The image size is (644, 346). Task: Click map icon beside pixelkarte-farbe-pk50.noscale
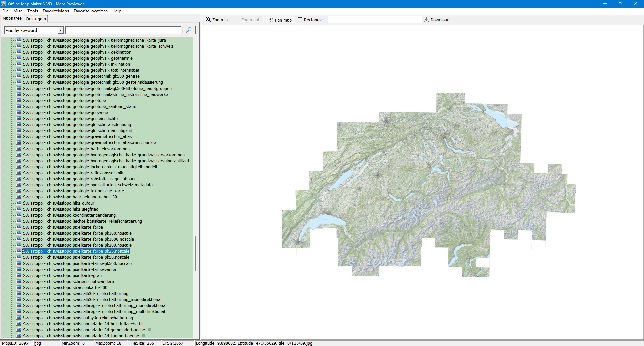coord(19,257)
